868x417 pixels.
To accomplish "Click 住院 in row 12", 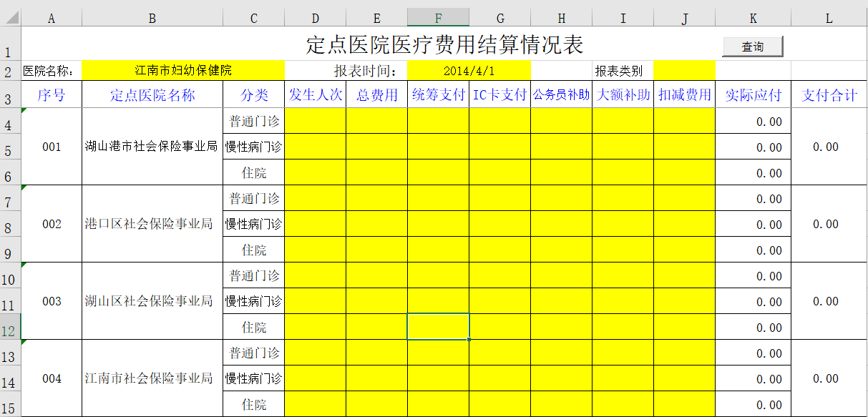I will [x=254, y=327].
